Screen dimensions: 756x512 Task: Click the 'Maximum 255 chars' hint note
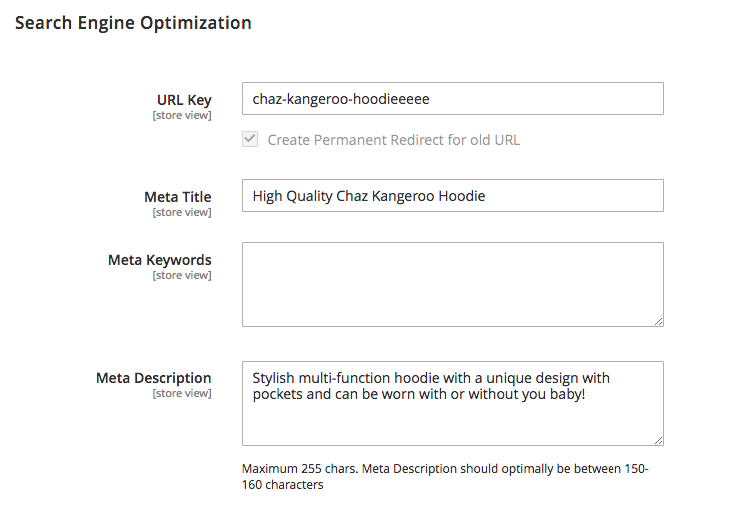pos(445,476)
